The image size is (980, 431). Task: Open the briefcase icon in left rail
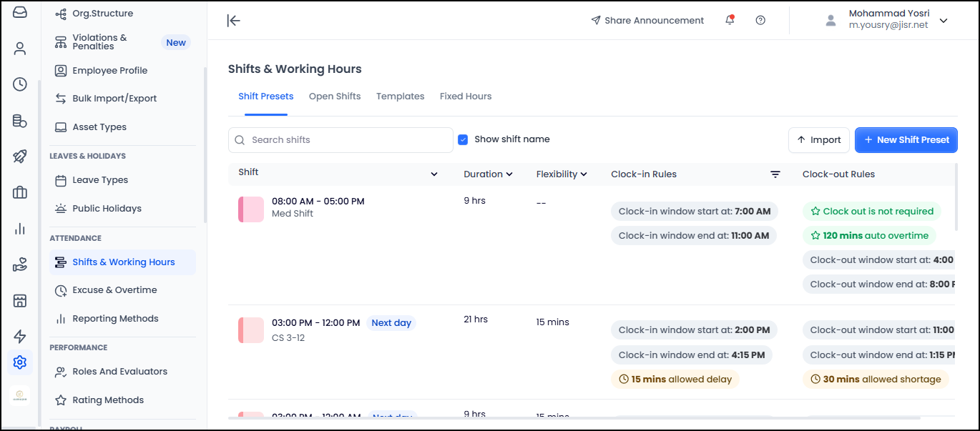pyautogui.click(x=20, y=192)
